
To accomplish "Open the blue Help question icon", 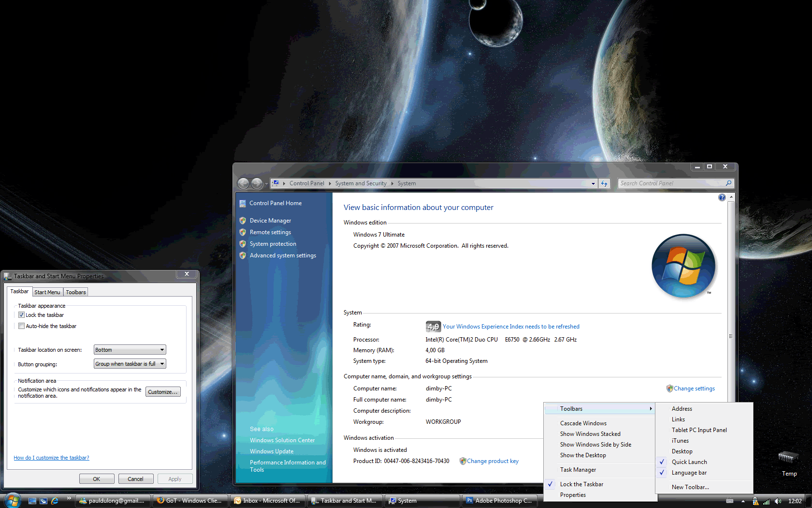I will click(x=722, y=197).
